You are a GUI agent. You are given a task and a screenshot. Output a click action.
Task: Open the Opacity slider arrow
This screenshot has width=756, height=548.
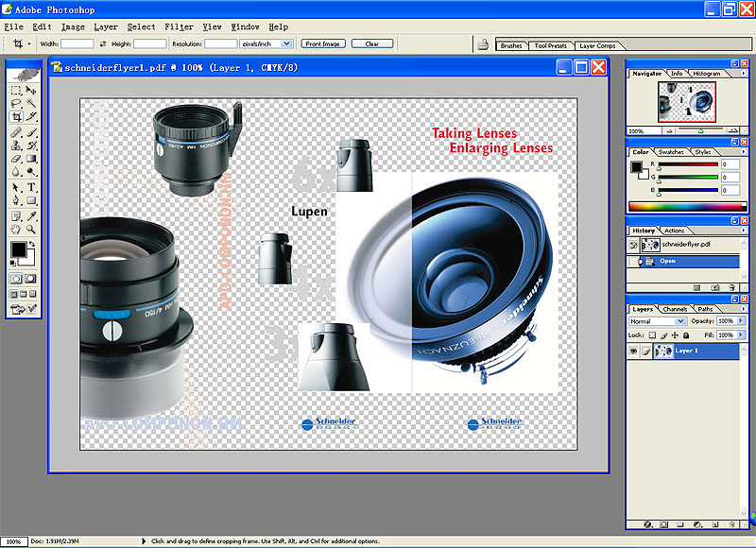tap(741, 320)
